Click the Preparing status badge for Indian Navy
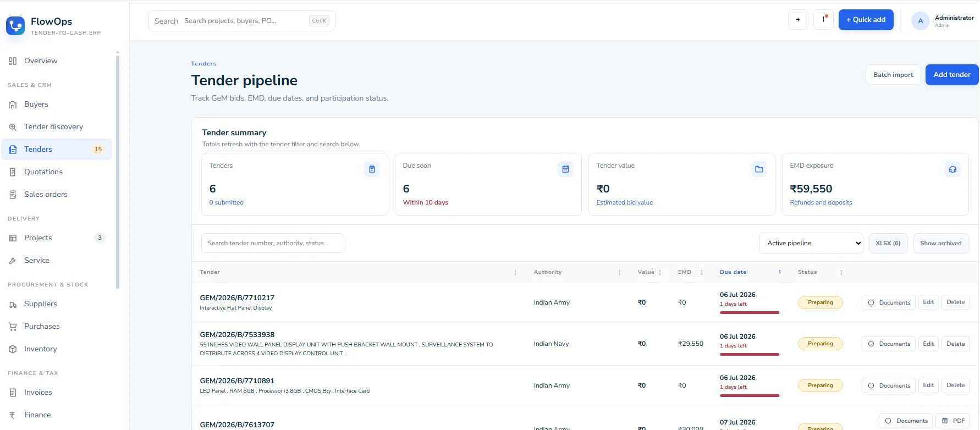This screenshot has width=980, height=430. coord(821,344)
